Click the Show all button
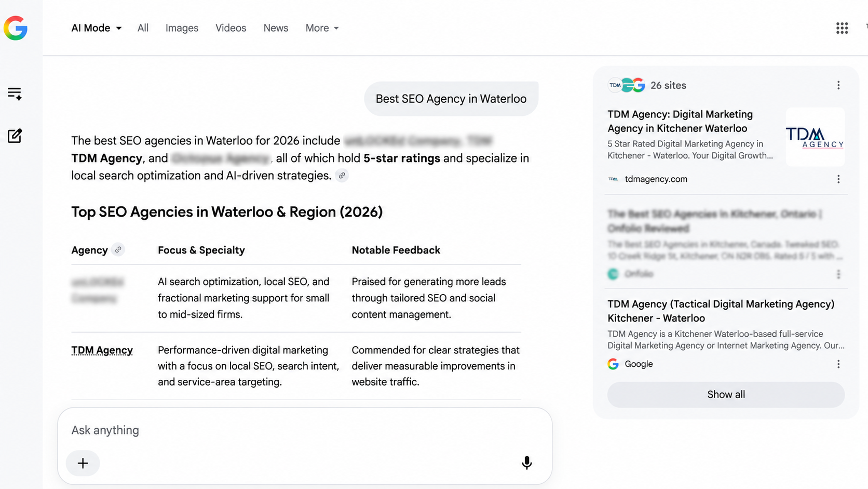The image size is (868, 489). click(726, 394)
